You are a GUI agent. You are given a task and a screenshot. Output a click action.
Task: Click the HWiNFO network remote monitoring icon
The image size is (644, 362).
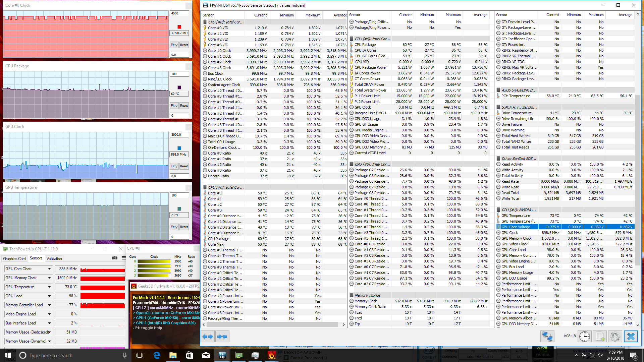pos(547,336)
